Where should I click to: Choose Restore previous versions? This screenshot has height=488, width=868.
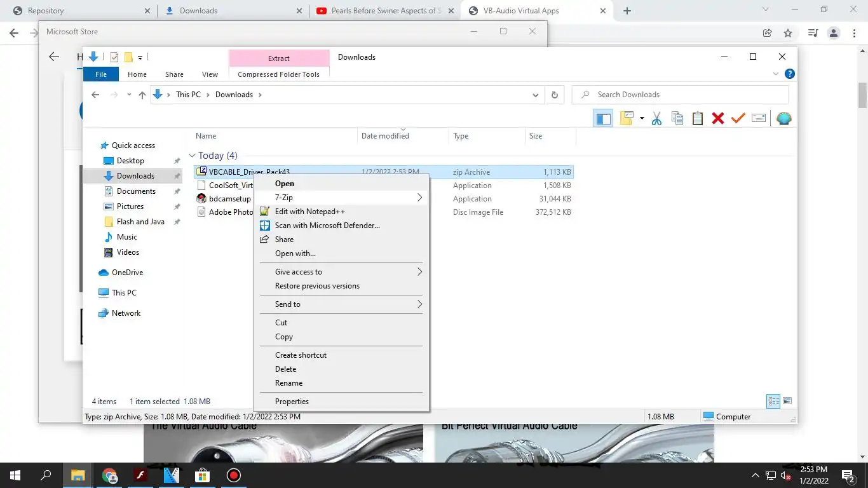[341, 286]
